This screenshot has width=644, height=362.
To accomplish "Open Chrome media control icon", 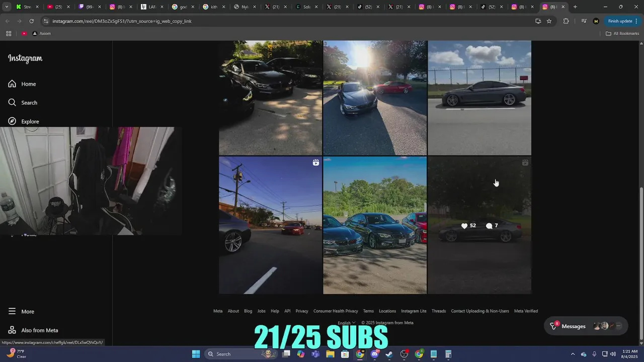I will [x=584, y=21].
